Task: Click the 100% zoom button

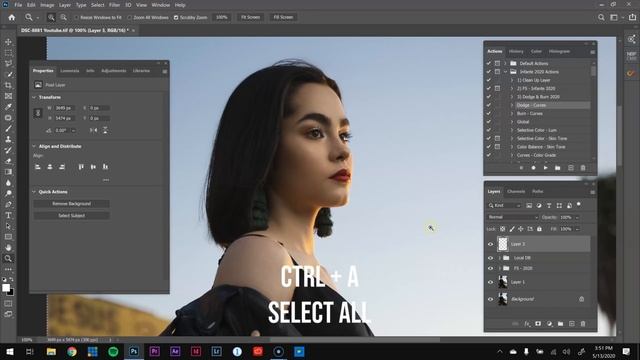Action: 222,18
